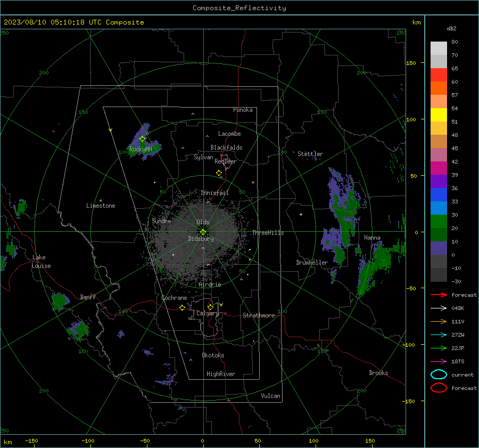Click the red 'forecast' ellipse legend icon

439,388
